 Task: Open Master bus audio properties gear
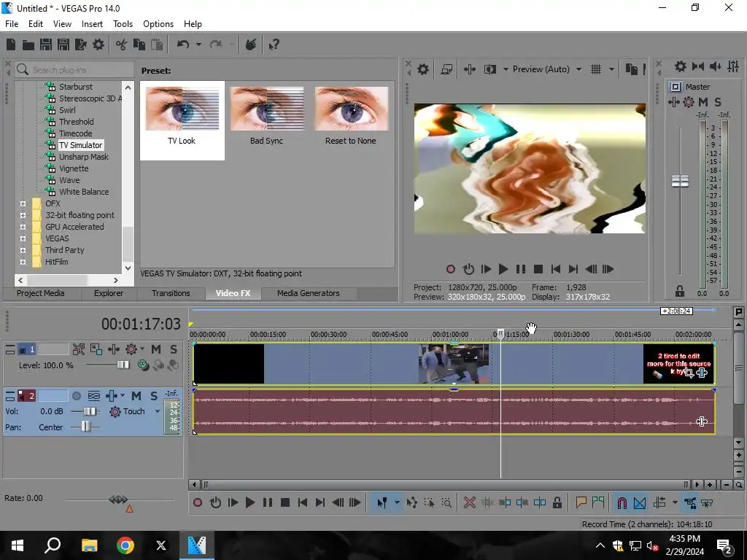tap(681, 66)
